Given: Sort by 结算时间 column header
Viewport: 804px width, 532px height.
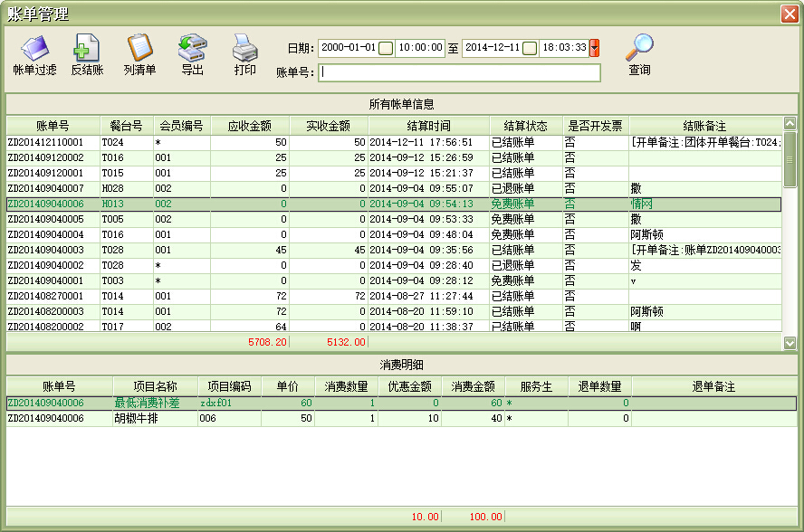Looking at the screenshot, I should point(428,126).
